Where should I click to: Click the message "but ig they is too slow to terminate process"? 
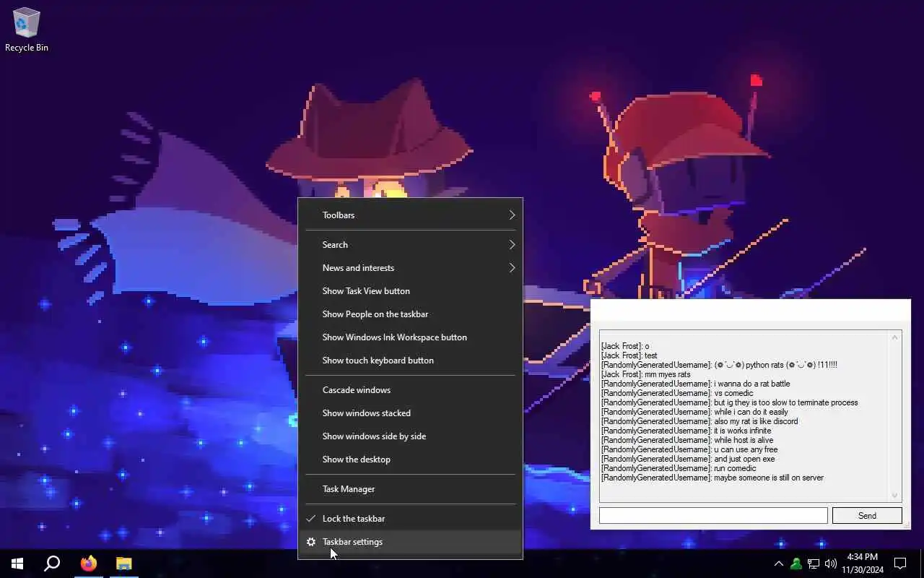tap(785, 402)
